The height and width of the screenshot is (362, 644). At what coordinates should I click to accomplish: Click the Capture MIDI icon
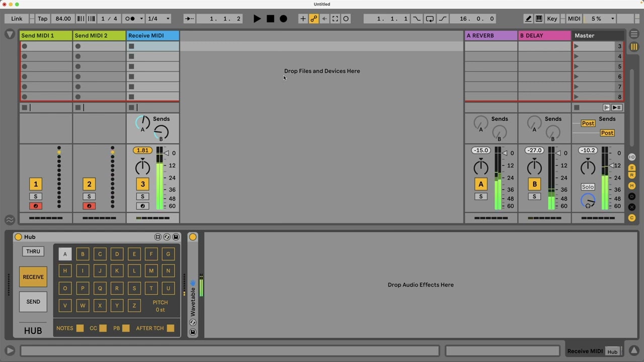click(335, 19)
